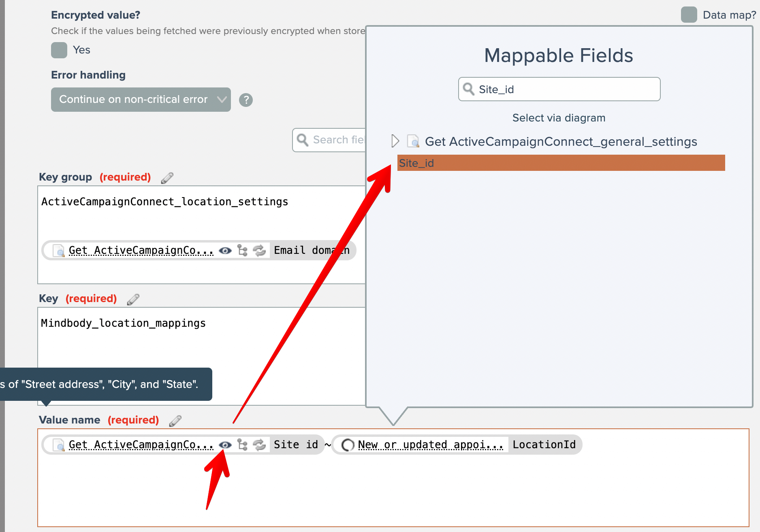Toggle eye icon in Value name pill
This screenshot has width=760, height=532.
[225, 445]
